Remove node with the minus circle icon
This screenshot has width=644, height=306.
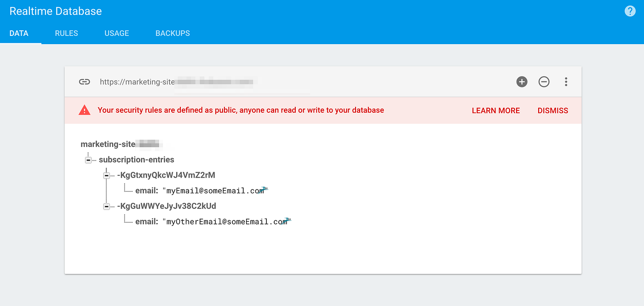click(544, 82)
